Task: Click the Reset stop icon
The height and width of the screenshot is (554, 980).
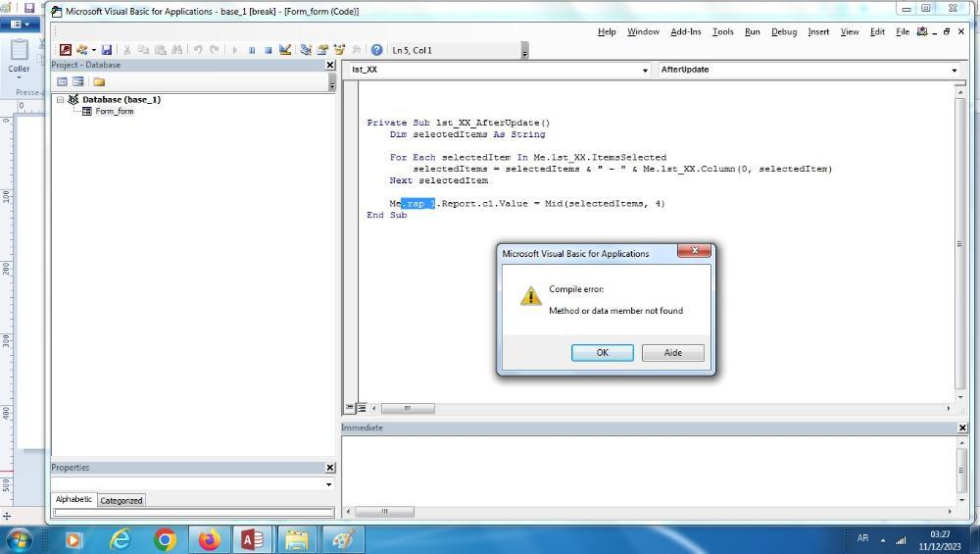Action: point(269,50)
